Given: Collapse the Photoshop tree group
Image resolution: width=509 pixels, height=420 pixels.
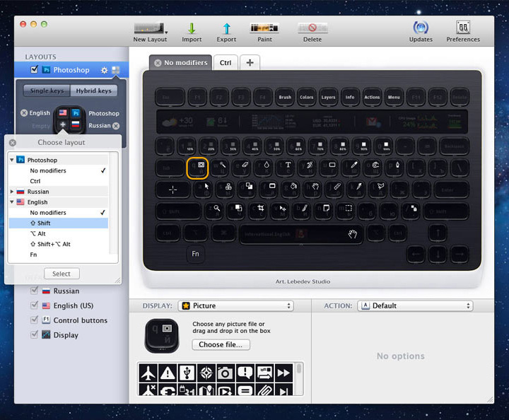Looking at the screenshot, I should [x=12, y=160].
